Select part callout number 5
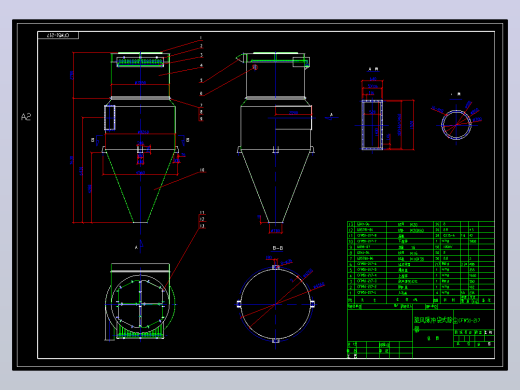The width and height of the screenshot is (520, 390). click(x=201, y=80)
